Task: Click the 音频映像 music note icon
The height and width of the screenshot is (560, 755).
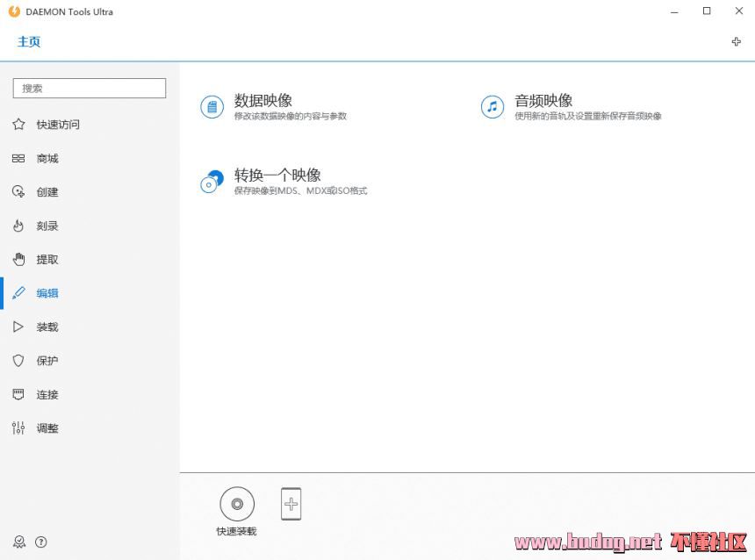Action: (493, 107)
